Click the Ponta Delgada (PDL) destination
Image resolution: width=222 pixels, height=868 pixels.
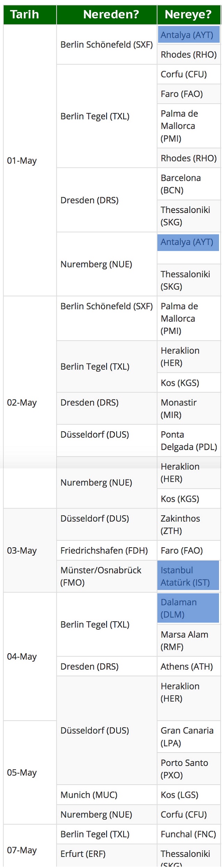[189, 441]
